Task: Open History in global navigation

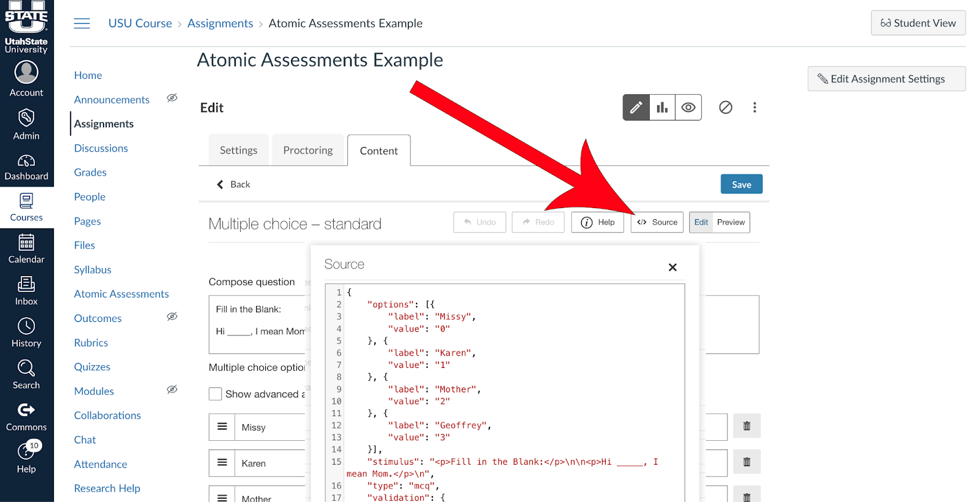Action: click(x=26, y=333)
